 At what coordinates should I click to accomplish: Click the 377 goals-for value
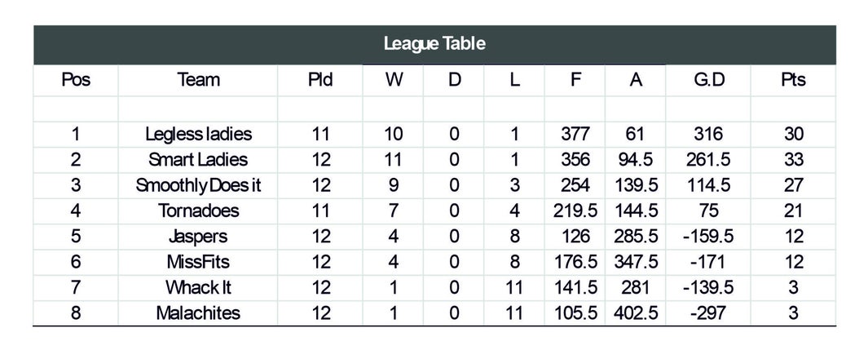(x=575, y=134)
